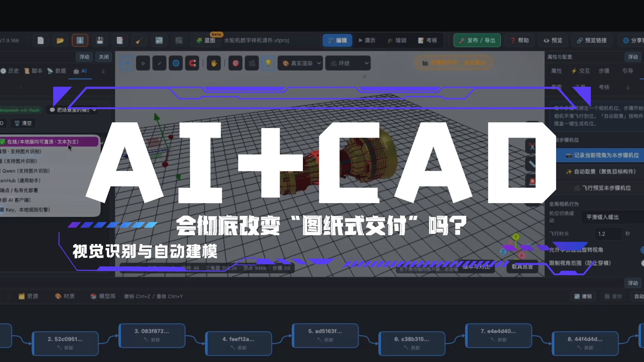Open the 交互 interaction tab
Viewport: 644px width, 362px height.
click(581, 71)
